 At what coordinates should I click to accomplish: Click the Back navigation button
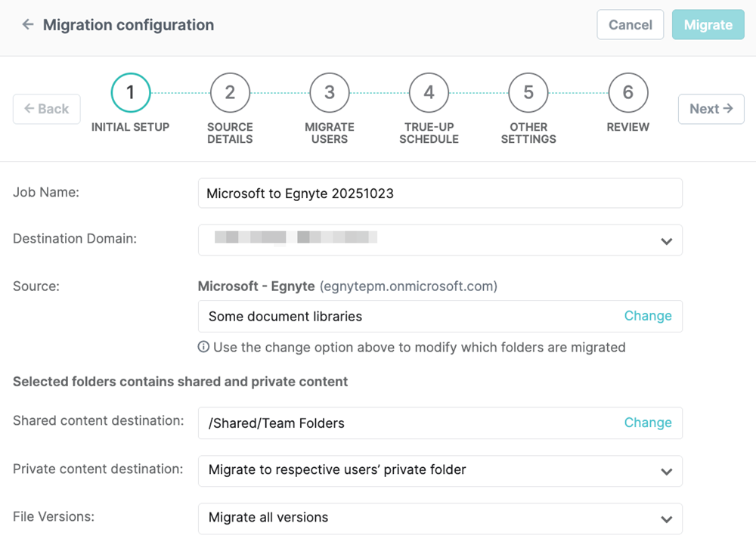tap(47, 109)
